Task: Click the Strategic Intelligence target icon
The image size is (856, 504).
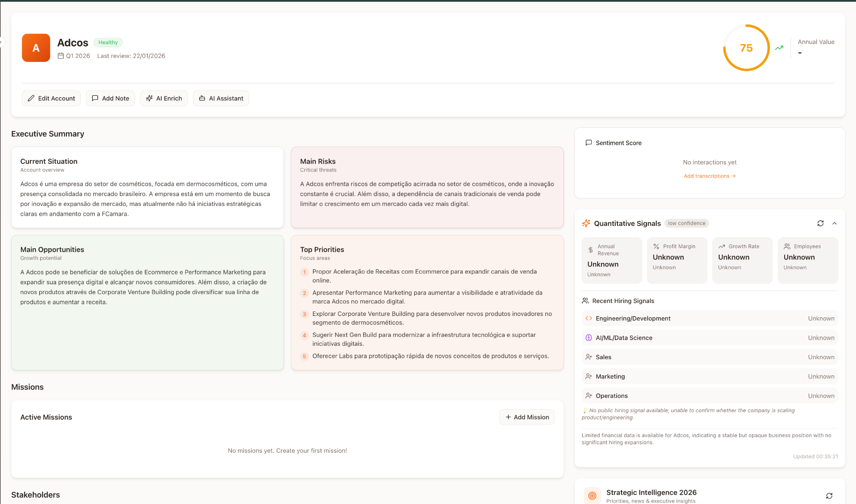Action: click(x=592, y=495)
